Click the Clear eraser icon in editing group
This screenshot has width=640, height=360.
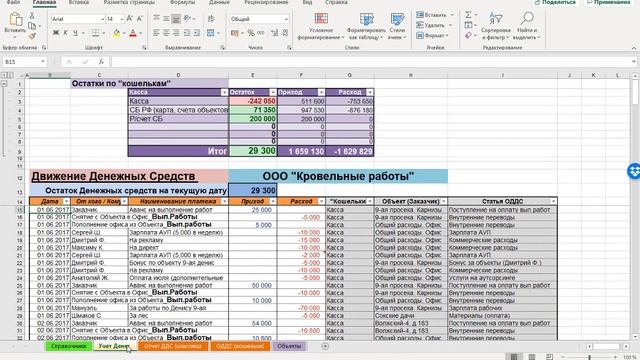point(468,36)
